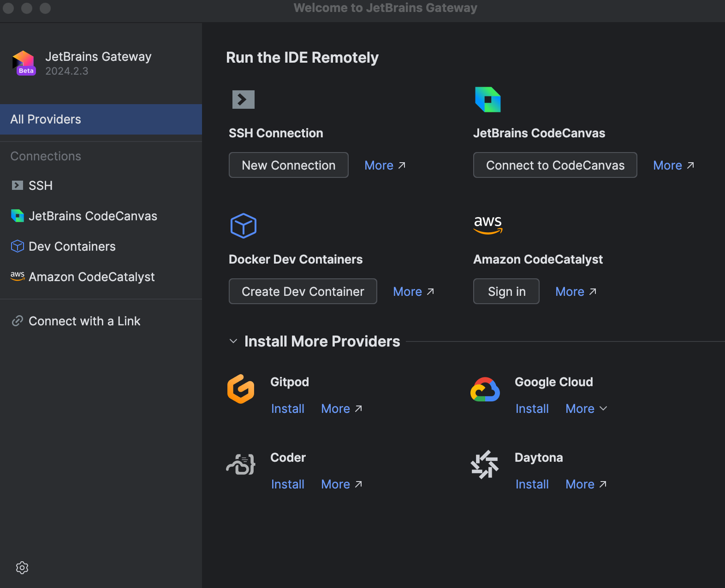725x588 pixels.
Task: Click the Coder logo icon
Action: [x=241, y=465]
